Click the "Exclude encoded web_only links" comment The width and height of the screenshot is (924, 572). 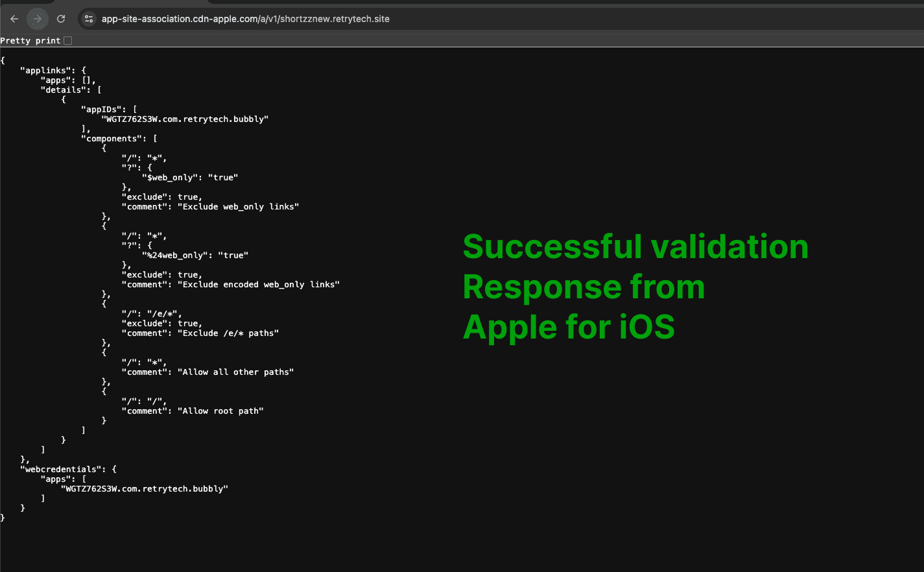pyautogui.click(x=258, y=285)
